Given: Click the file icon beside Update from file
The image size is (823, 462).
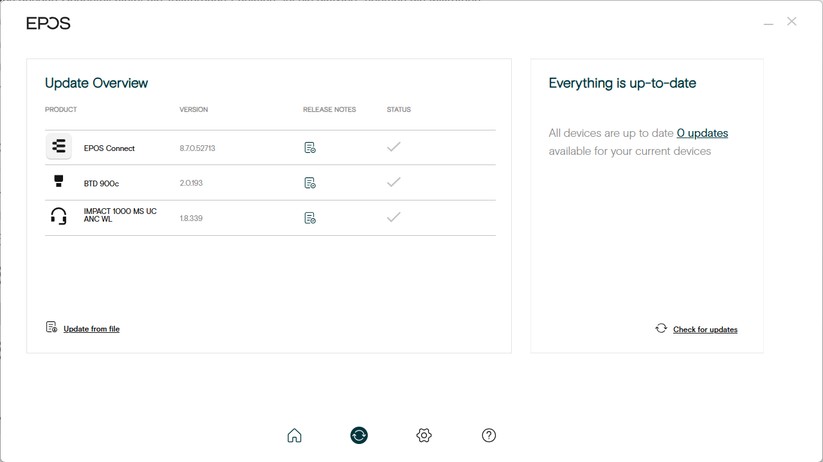Looking at the screenshot, I should [51, 327].
